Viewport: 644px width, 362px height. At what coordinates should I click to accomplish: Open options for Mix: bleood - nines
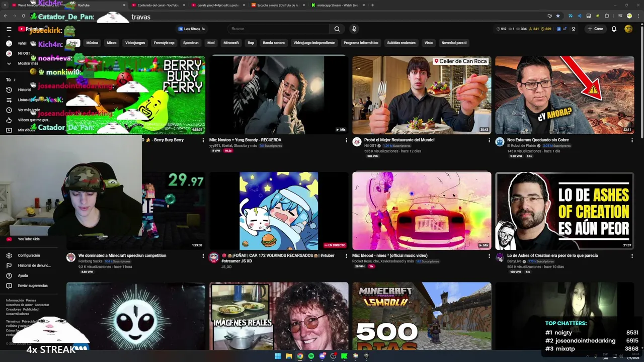(489, 256)
